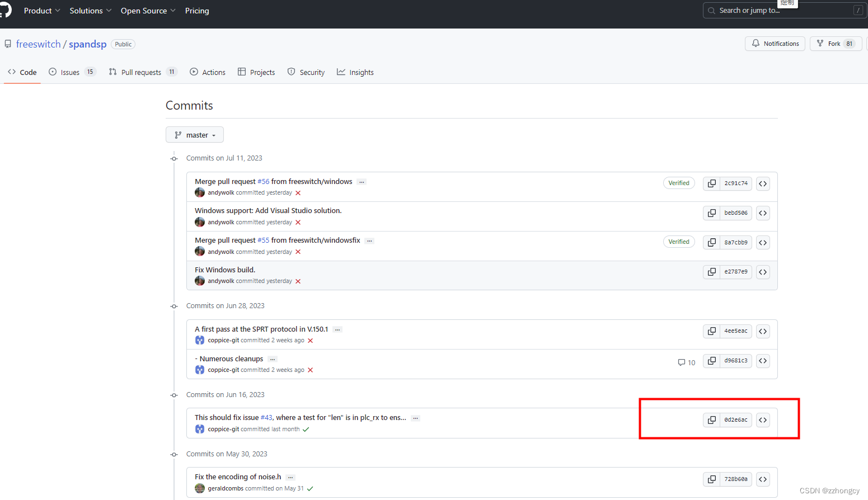
Task: Click success checkmark on plc_rx fix commit
Action: (306, 430)
